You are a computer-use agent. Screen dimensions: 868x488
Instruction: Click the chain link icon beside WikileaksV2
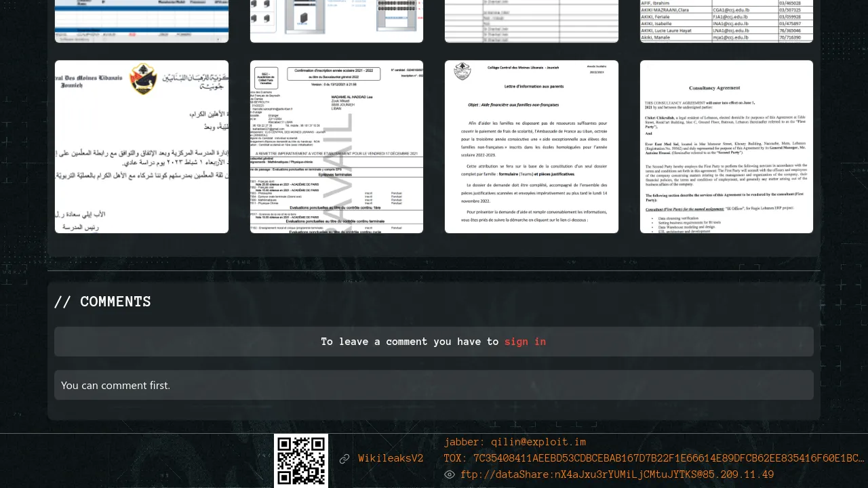click(x=344, y=459)
